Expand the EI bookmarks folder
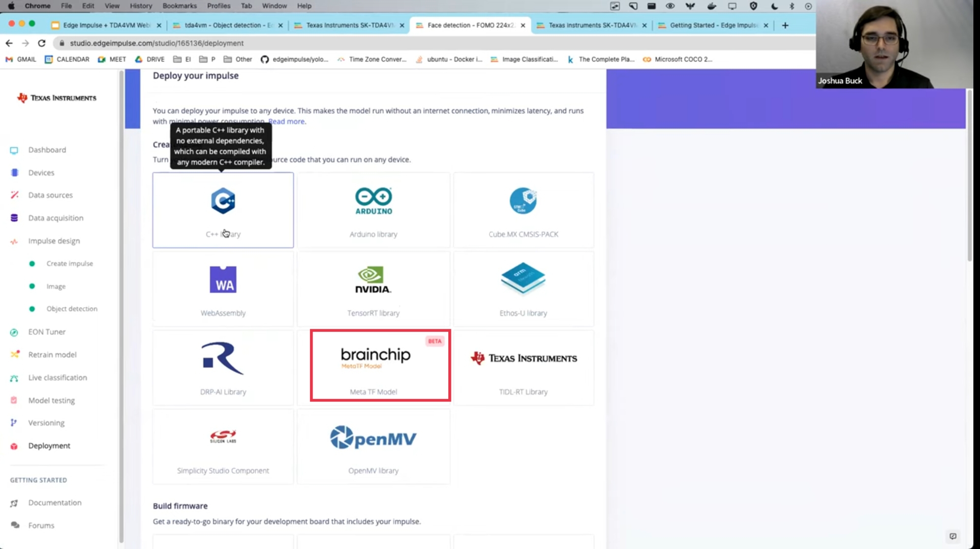Image resolution: width=980 pixels, height=549 pixels. pos(182,59)
